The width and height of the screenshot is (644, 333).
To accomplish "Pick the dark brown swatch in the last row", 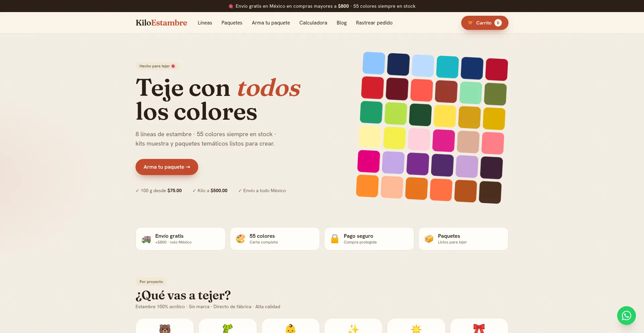I will [x=490, y=192].
